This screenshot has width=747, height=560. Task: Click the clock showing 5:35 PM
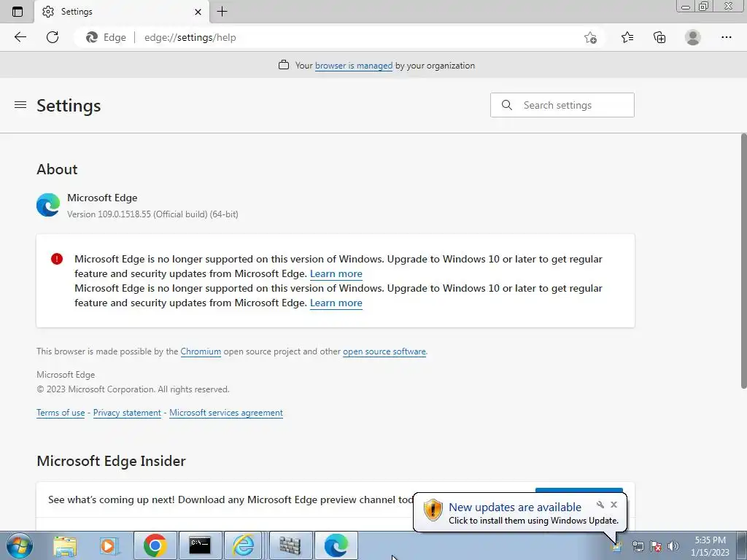pyautogui.click(x=710, y=540)
